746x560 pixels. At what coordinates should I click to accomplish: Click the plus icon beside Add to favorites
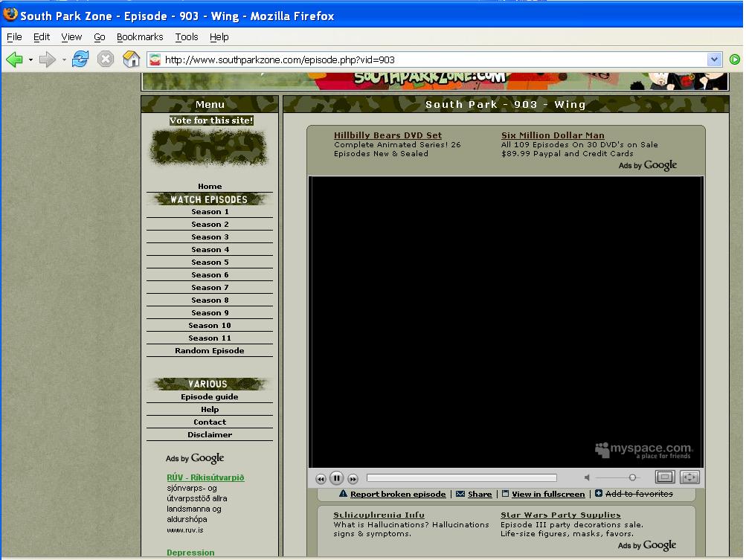coord(599,493)
